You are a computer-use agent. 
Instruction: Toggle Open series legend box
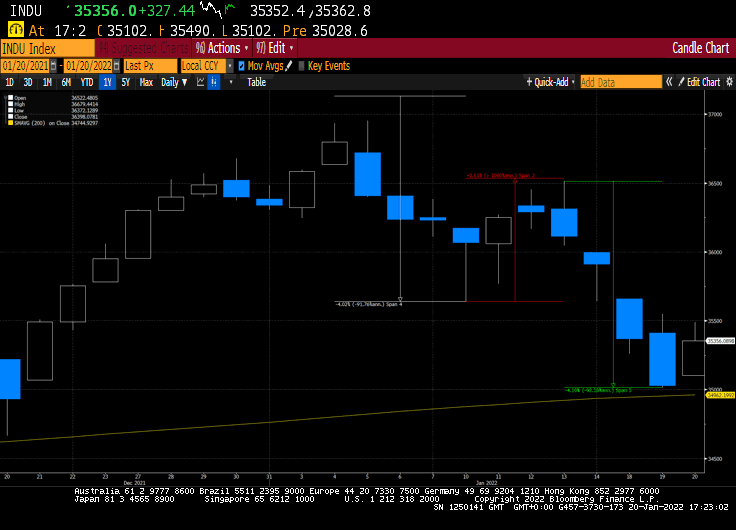(10, 98)
